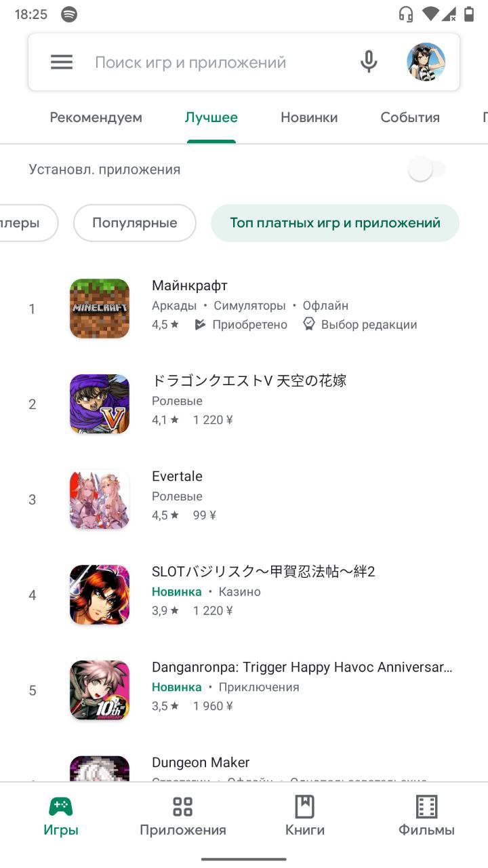Switch to the Новинки tab
The width and height of the screenshot is (488, 868).
pos(309,117)
